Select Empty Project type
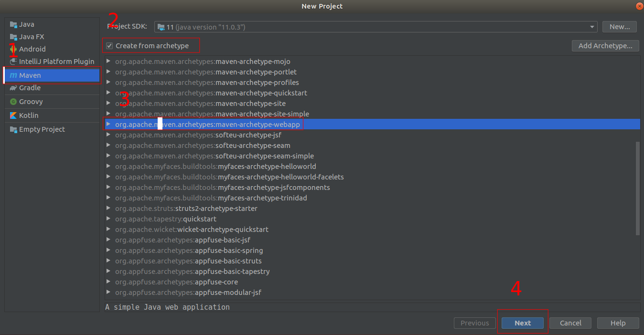 click(52, 129)
